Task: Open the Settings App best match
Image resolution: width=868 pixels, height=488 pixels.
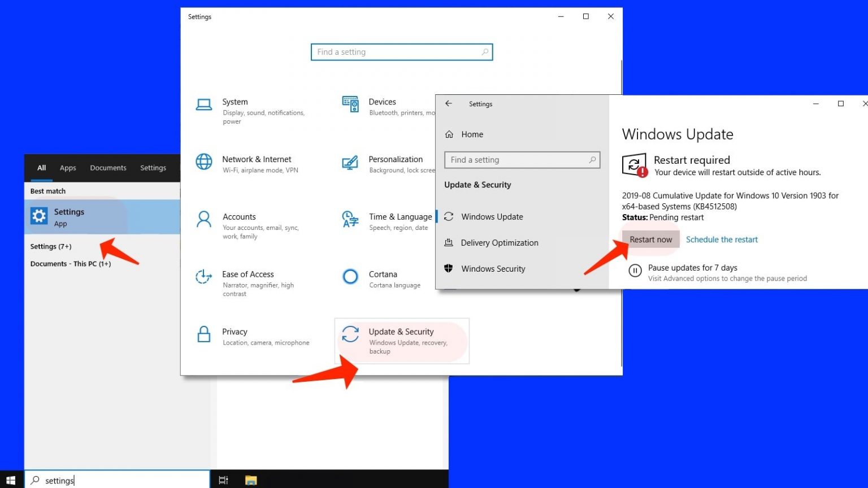Action: 102,217
